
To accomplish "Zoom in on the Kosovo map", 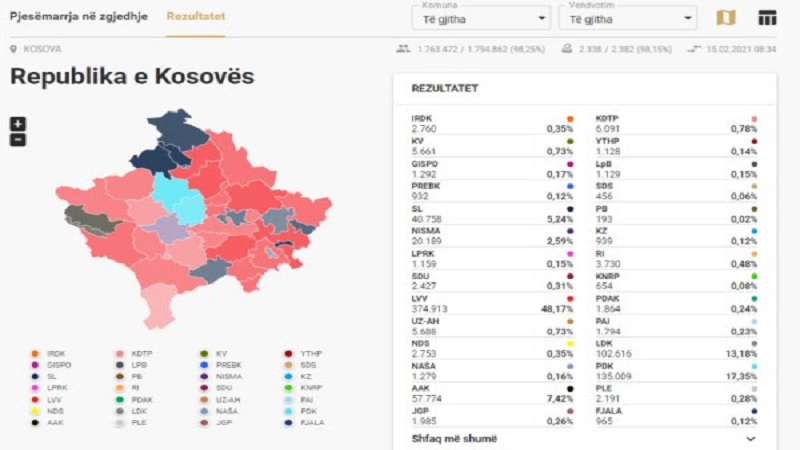I will (x=17, y=124).
